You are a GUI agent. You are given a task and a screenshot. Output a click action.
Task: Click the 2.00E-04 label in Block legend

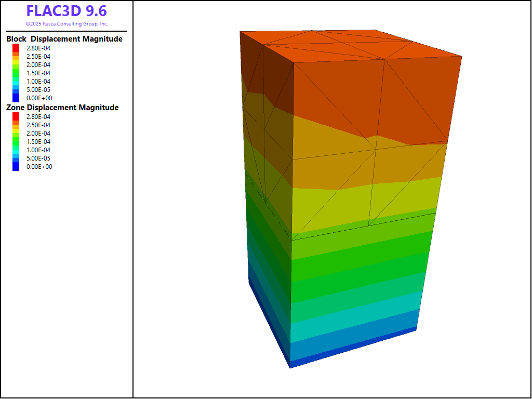tap(39, 65)
